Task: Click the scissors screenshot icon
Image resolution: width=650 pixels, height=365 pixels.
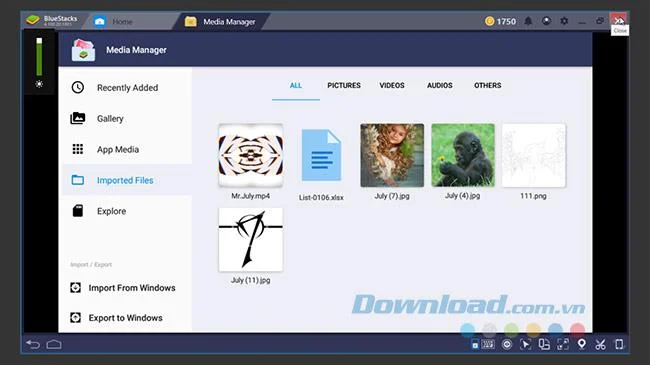Action: click(x=600, y=344)
